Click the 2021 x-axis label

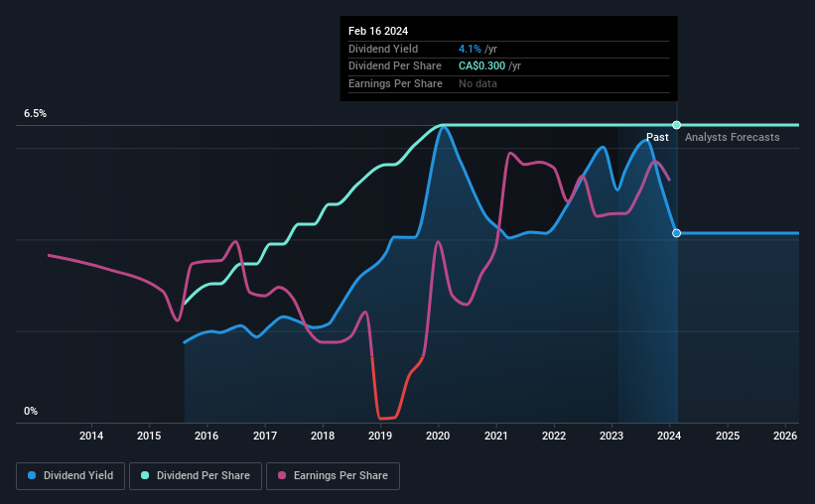[496, 436]
